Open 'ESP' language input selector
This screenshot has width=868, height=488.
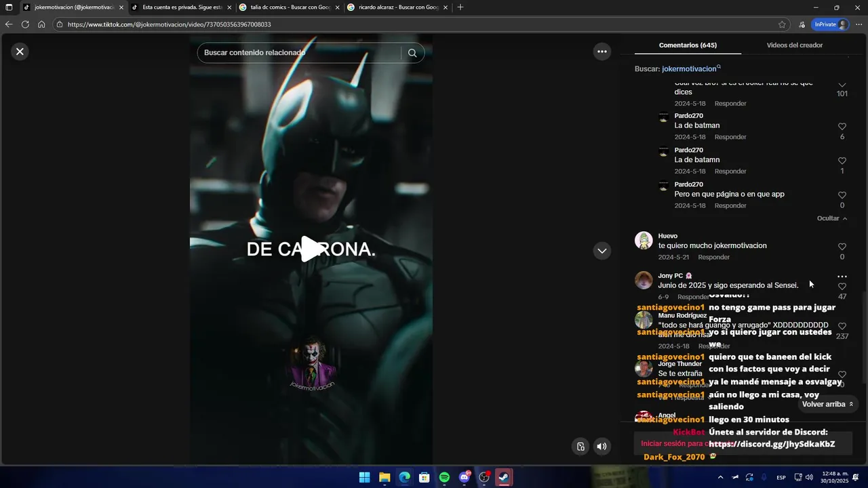(781, 477)
